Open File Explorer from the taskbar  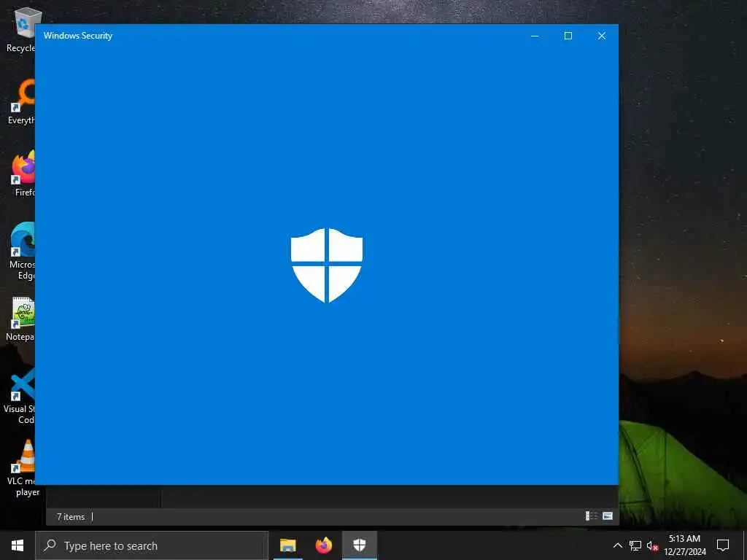[x=287, y=545]
